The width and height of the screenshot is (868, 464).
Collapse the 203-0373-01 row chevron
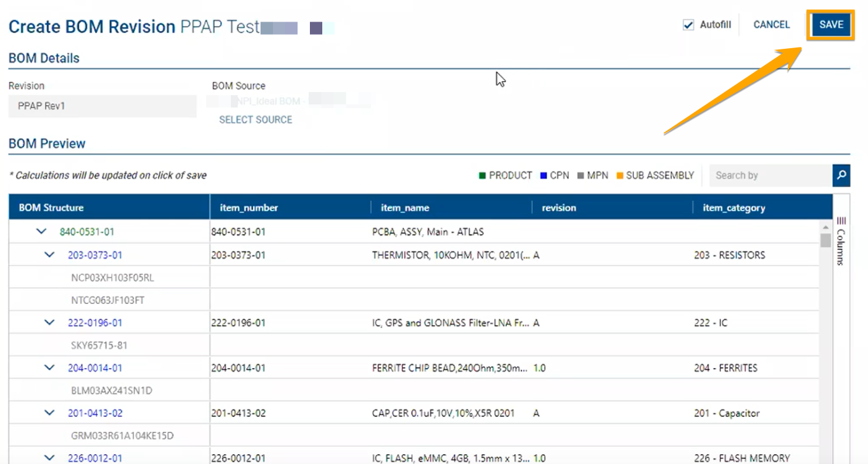coord(50,255)
